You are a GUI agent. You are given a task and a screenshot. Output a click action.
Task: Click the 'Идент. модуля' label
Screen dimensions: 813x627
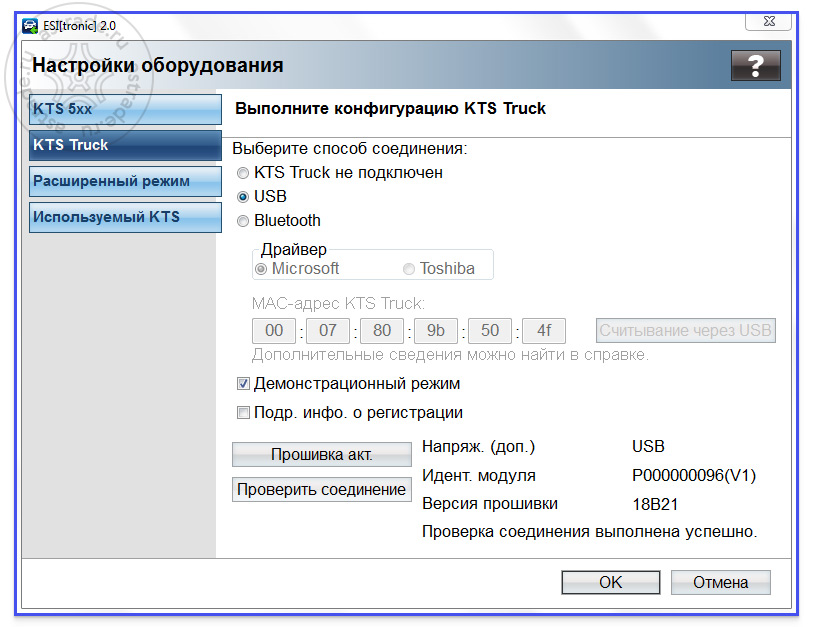point(479,476)
